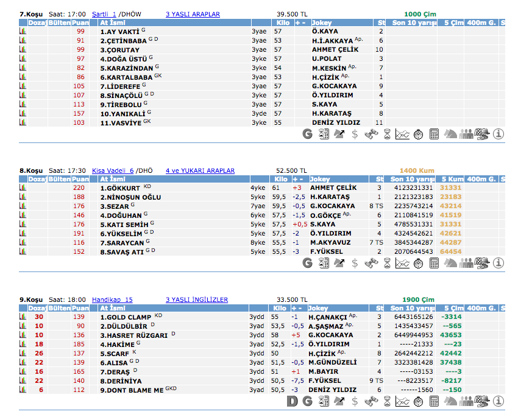
Task: Click the dollar sign icon under race 9
Action: tap(355, 401)
